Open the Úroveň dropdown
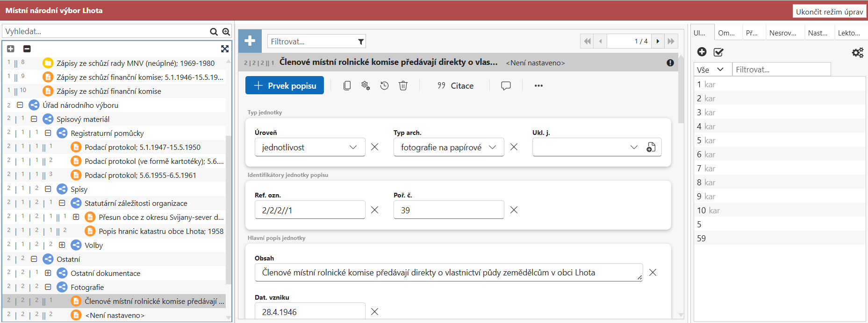Image resolution: width=868 pixels, height=323 pixels. pyautogui.click(x=309, y=147)
